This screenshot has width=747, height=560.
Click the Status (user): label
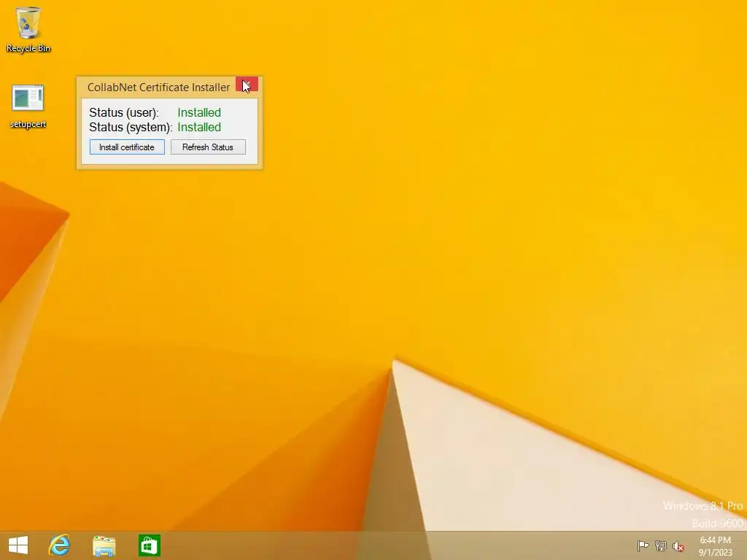(x=124, y=113)
